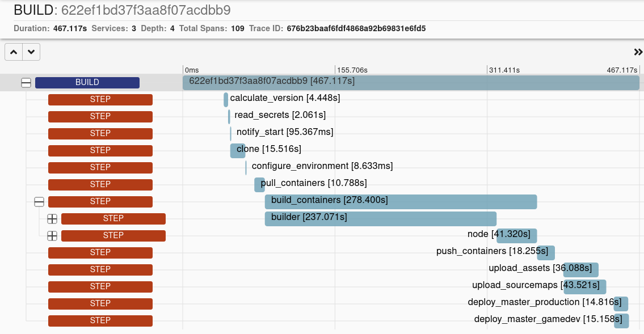Image resolution: width=644 pixels, height=334 pixels.
Task: Select STEP label for calculate_version row
Action: click(100, 100)
